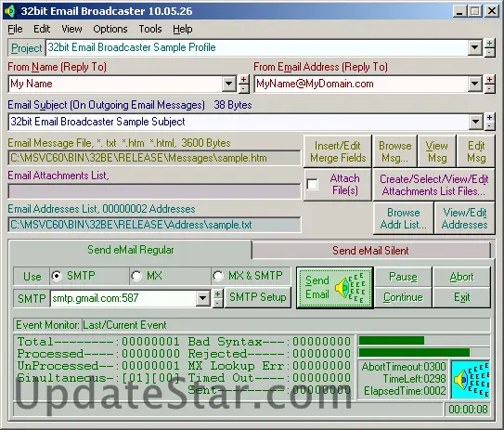The image size is (504, 430).
Task: Open the File menu
Action: (15, 29)
